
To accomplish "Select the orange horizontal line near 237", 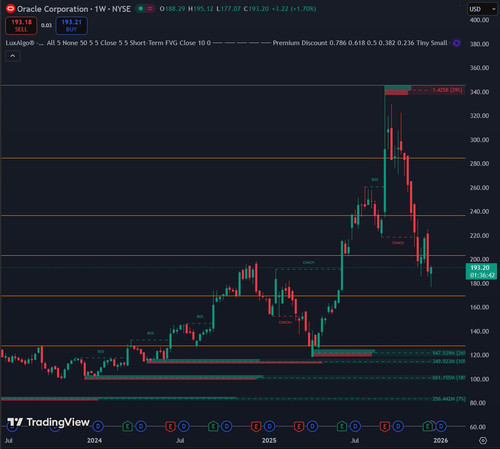I will [x=233, y=216].
